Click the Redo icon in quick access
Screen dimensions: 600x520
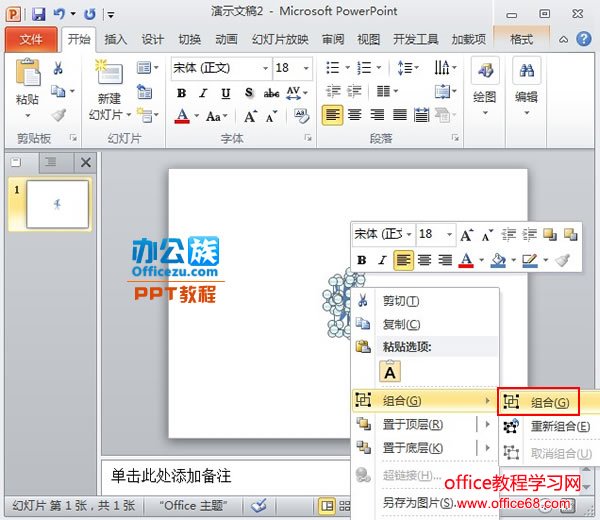point(90,14)
